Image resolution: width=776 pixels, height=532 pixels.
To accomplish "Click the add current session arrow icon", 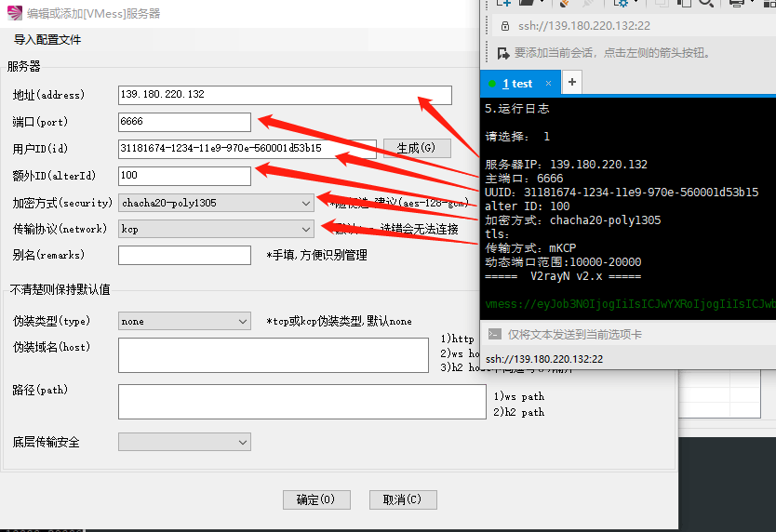I will point(504,53).
